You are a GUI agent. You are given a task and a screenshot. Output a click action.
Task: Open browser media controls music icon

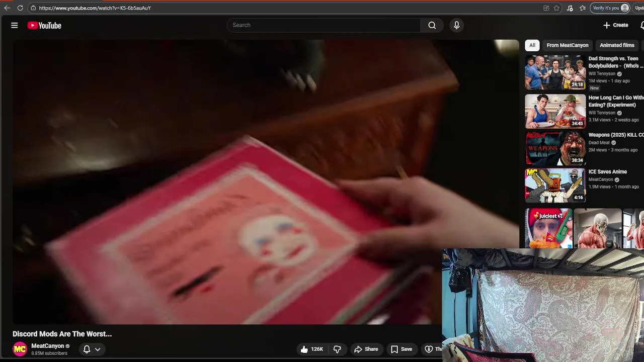pos(570,8)
